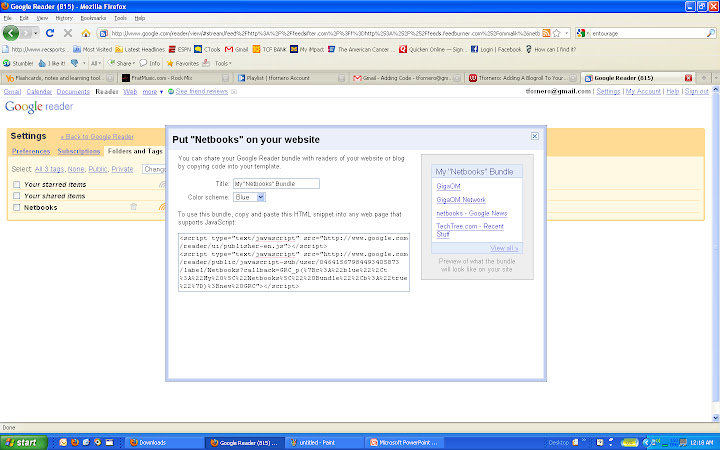The image size is (720, 450).
Task: Tick the Your starred items checkbox
Action: click(x=17, y=184)
